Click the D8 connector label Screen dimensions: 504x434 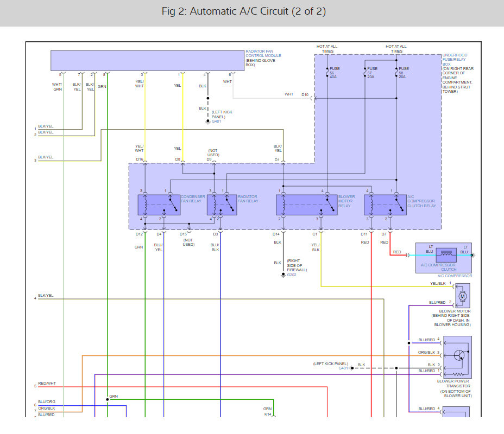(178, 159)
